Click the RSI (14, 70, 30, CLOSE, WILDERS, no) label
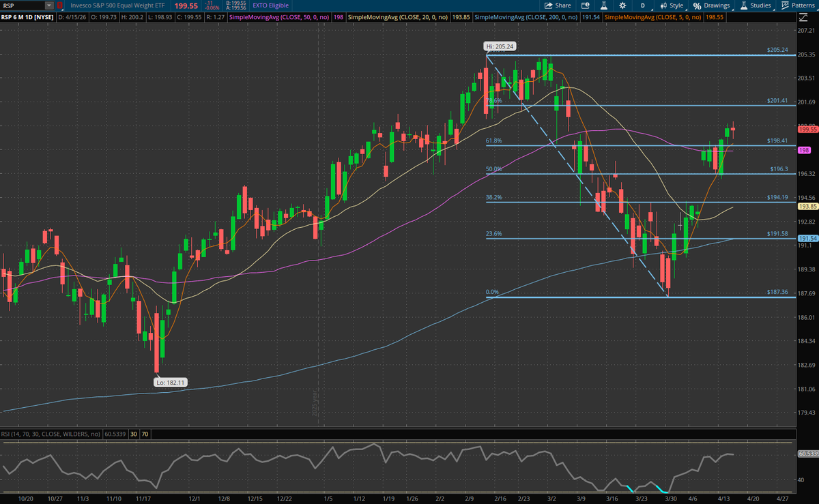This screenshot has height=504, width=819. pyautogui.click(x=51, y=433)
